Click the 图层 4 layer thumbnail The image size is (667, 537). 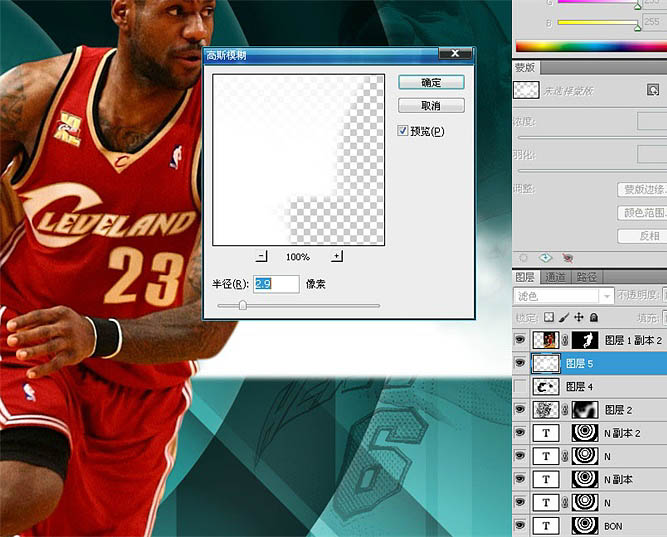coord(546,387)
